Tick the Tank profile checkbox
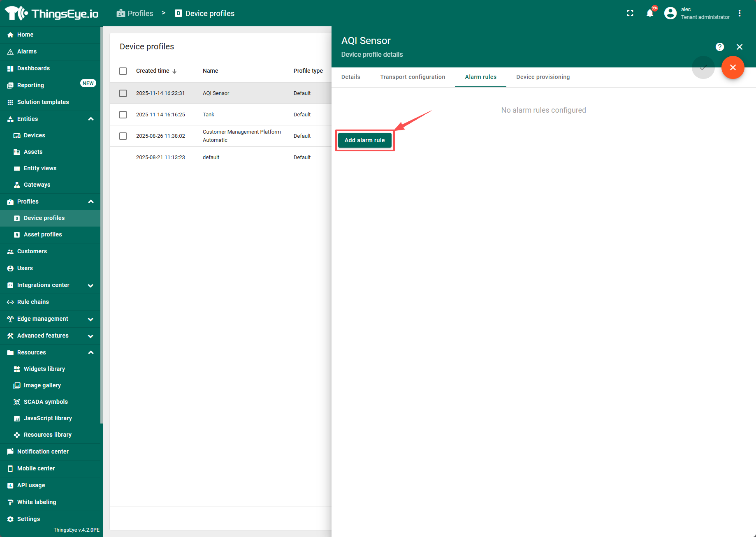Viewport: 756px width, 537px height. (123, 115)
